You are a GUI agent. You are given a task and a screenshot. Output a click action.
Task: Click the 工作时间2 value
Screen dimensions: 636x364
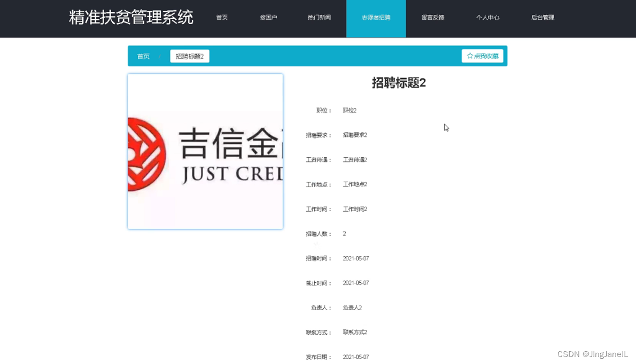click(x=355, y=210)
